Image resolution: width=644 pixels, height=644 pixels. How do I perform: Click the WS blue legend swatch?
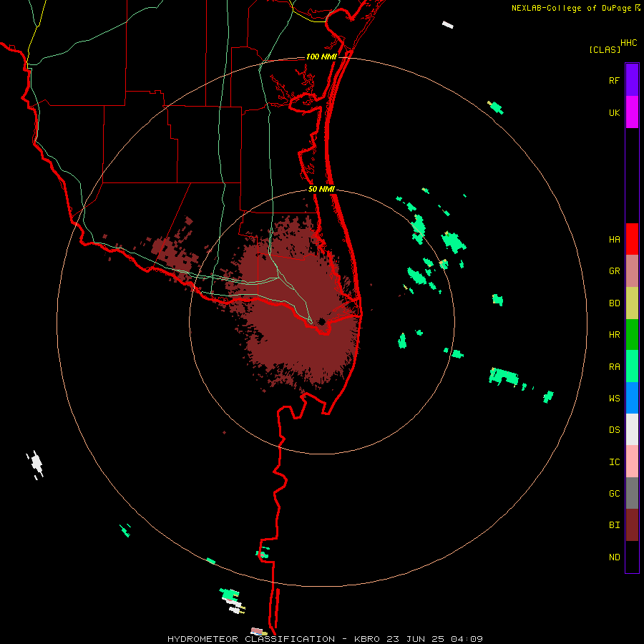[632, 398]
